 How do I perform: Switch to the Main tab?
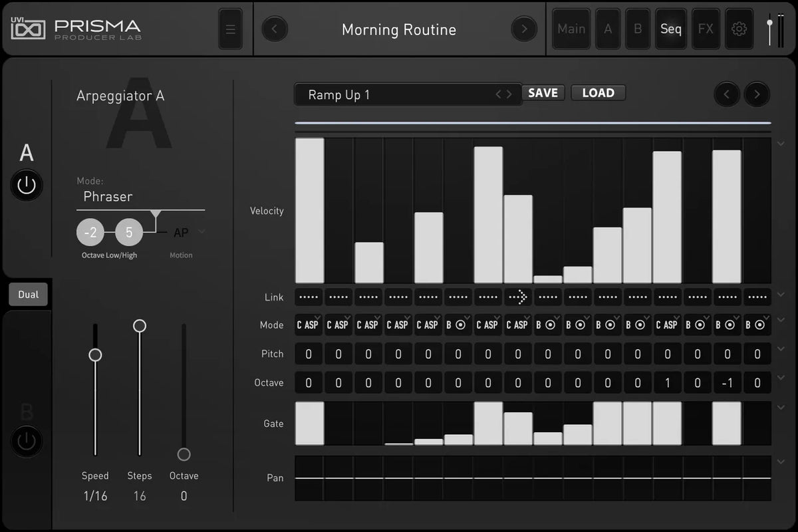571,29
